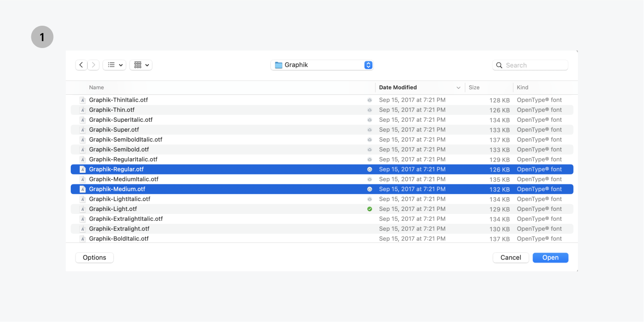The image size is (644, 322).
Task: Click the file name Graphik-Extralight.otf
Action: [119, 229]
